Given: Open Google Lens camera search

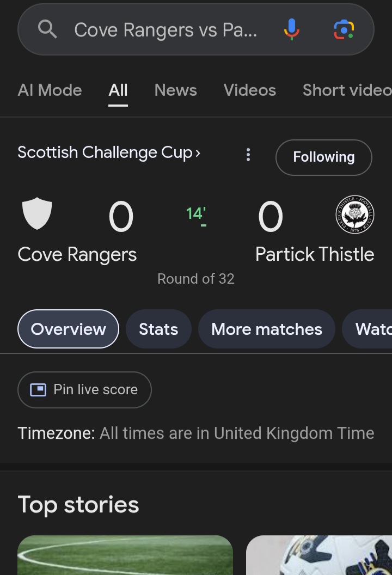Looking at the screenshot, I should click(x=344, y=29).
